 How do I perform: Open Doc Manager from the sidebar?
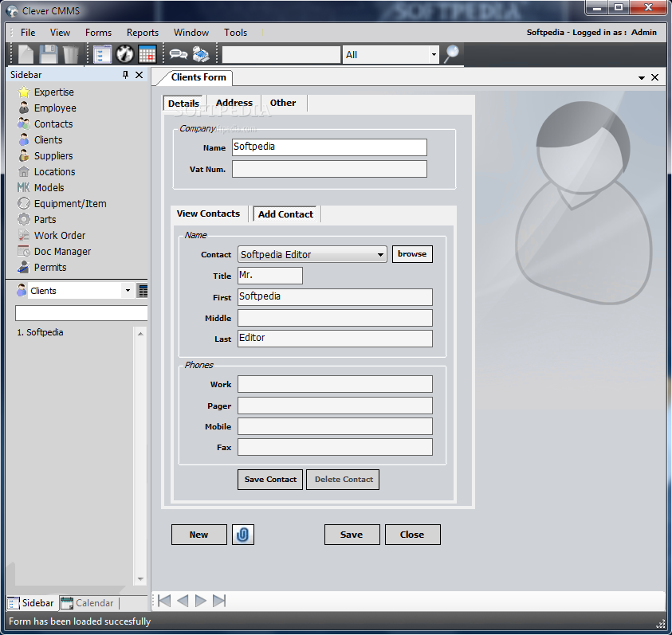pyautogui.click(x=62, y=251)
